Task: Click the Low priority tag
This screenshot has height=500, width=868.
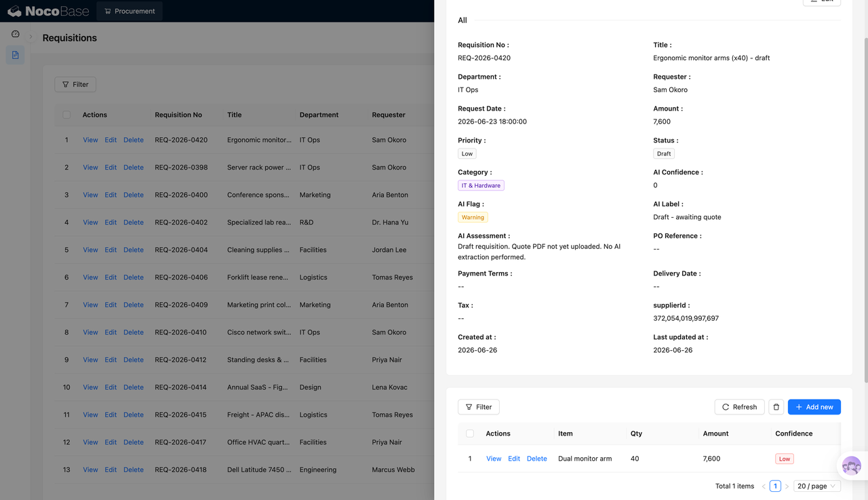Action: pos(467,154)
